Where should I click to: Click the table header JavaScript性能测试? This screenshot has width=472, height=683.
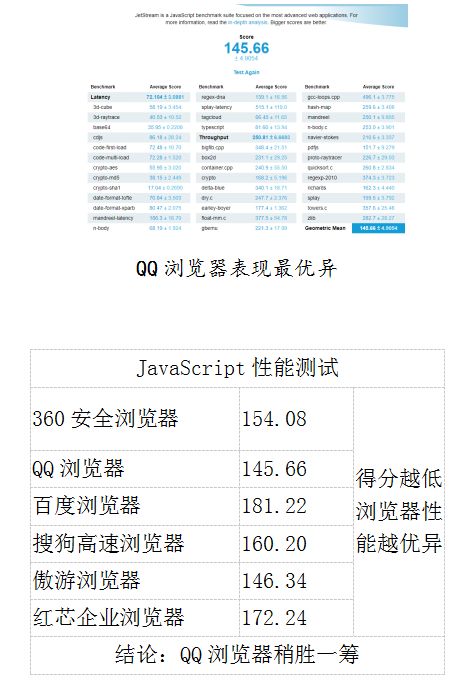pos(237,368)
